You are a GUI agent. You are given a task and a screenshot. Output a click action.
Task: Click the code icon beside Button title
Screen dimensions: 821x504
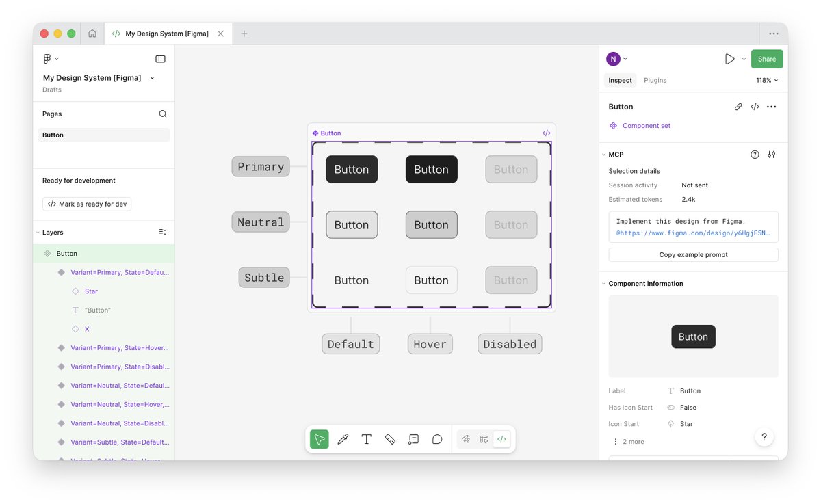(x=755, y=107)
